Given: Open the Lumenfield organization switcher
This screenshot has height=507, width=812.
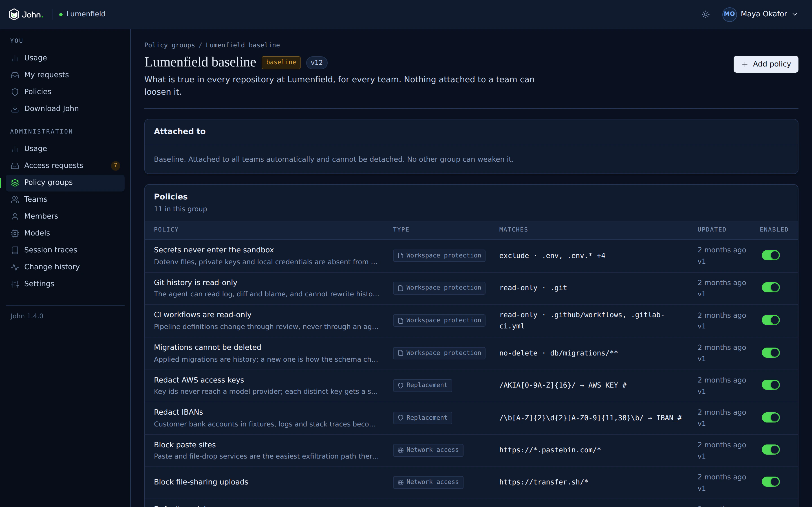Looking at the screenshot, I should 82,14.
